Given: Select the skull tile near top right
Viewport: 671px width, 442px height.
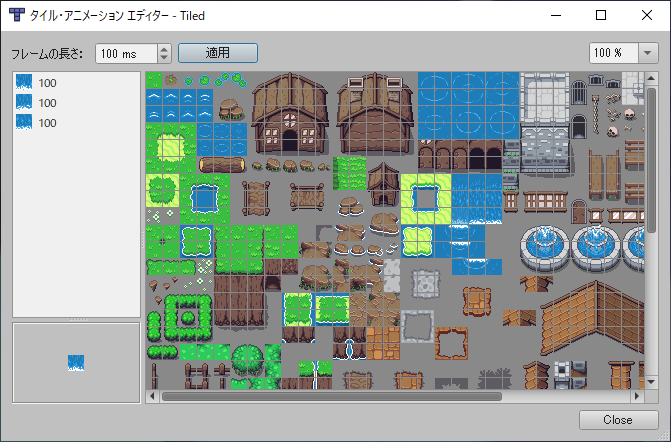Looking at the screenshot, I should coord(629,114).
